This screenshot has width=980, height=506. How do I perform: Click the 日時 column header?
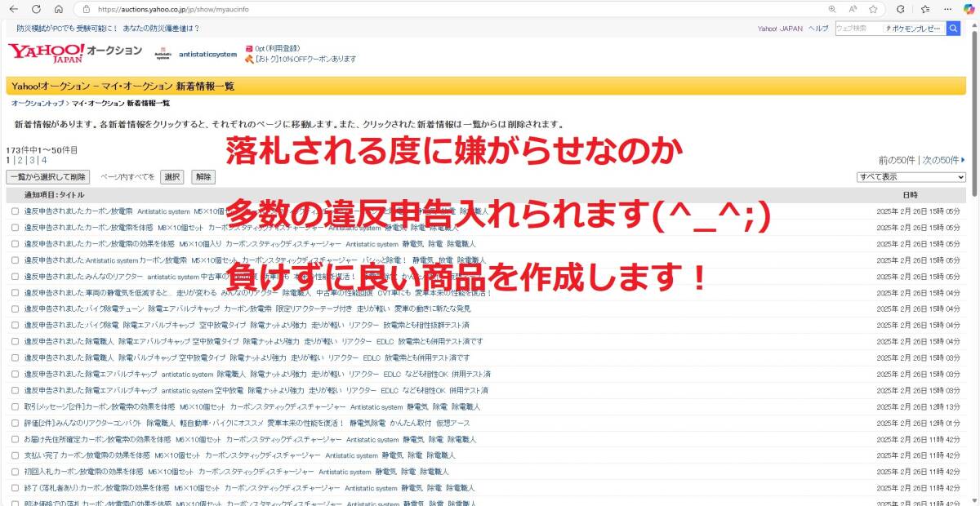pyautogui.click(x=910, y=195)
